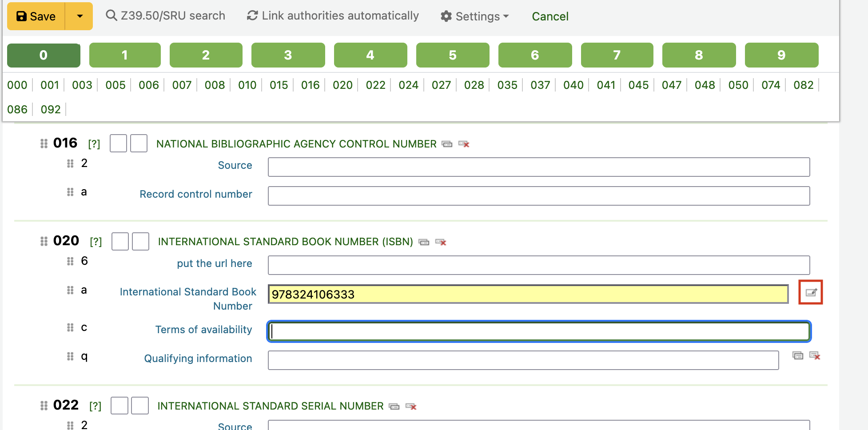Repeat the Qualifying information subfield
This screenshot has height=430, width=868.
pos(798,355)
